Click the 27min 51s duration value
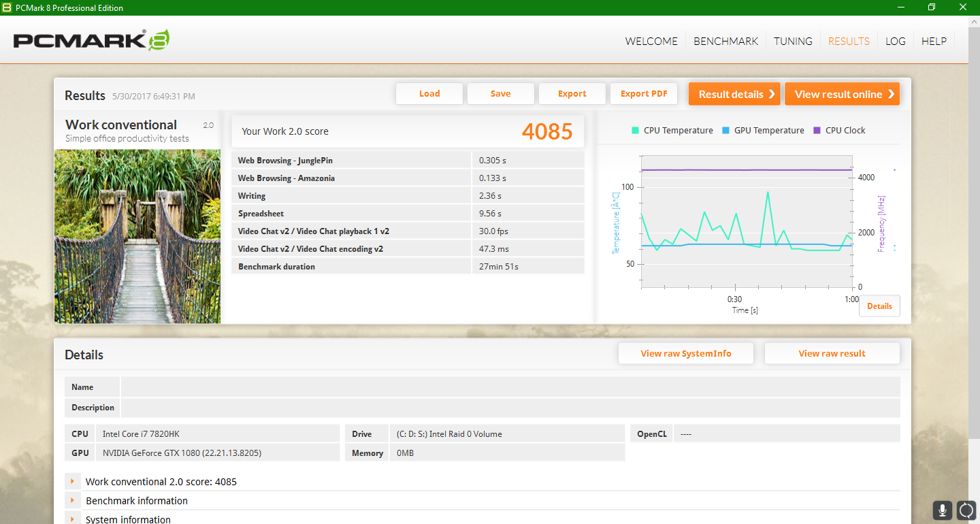The height and width of the screenshot is (524, 980). pos(499,266)
